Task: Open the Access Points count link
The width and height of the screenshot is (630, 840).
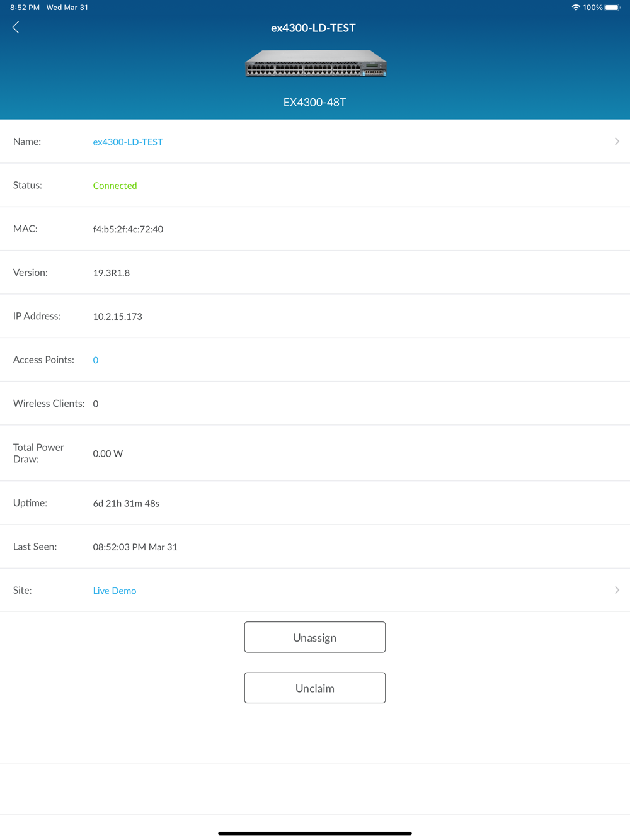Action: coord(96,360)
